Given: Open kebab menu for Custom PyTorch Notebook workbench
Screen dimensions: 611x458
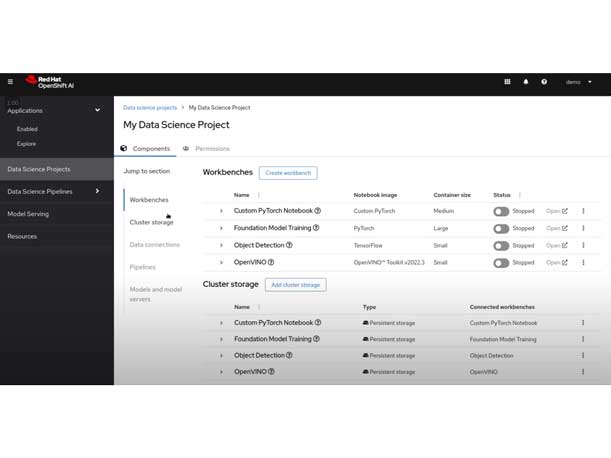Looking at the screenshot, I should pyautogui.click(x=583, y=211).
